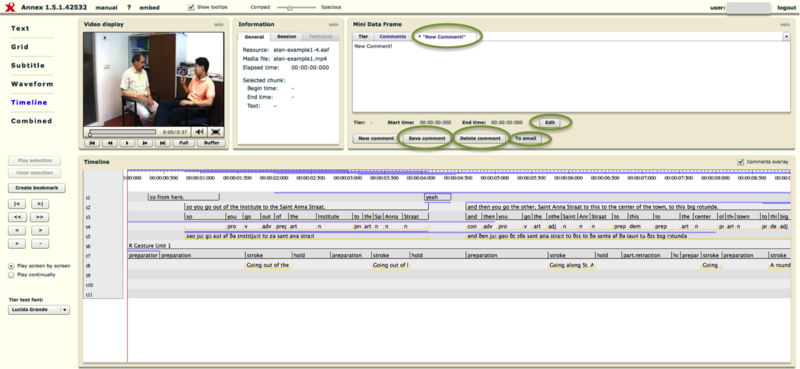The height and width of the screenshot is (369, 800).
Task: Jump to the video start with skip-back button
Action: pos(91,143)
